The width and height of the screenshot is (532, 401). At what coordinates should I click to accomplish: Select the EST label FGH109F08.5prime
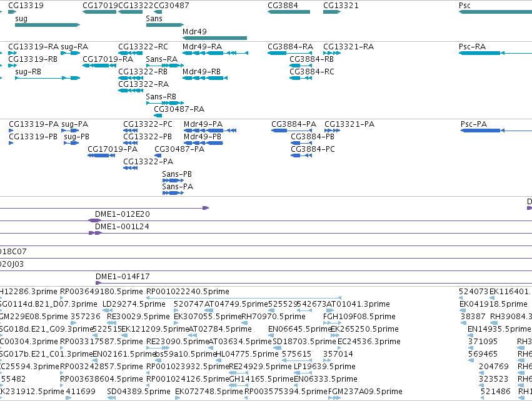(359, 317)
